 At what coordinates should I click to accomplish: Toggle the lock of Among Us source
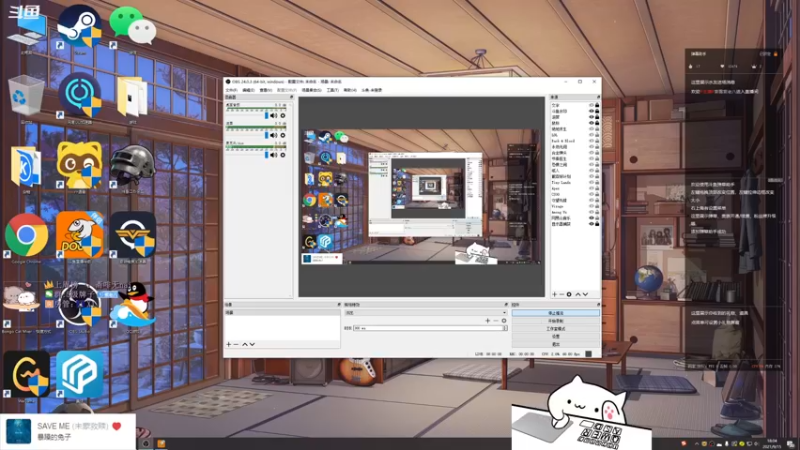pyautogui.click(x=597, y=212)
